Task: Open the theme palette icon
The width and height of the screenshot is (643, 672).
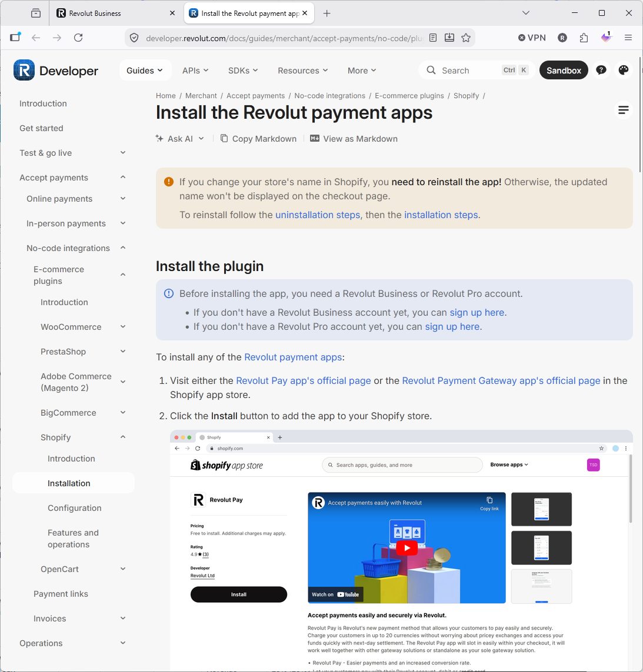Action: (623, 71)
